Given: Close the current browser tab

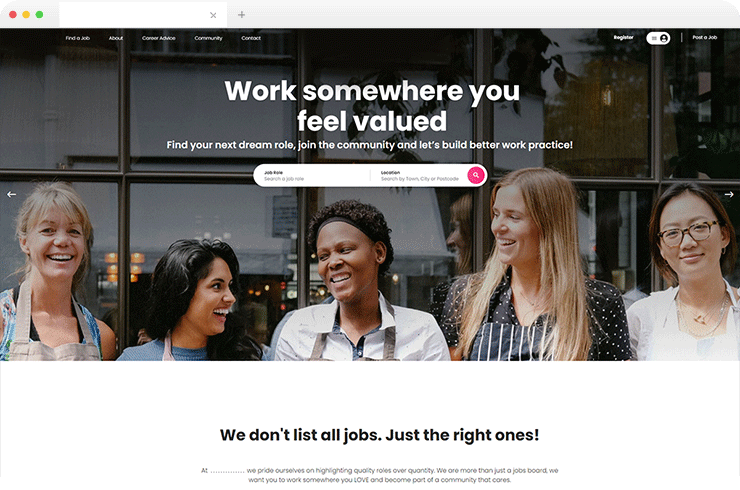Looking at the screenshot, I should click(x=213, y=15).
